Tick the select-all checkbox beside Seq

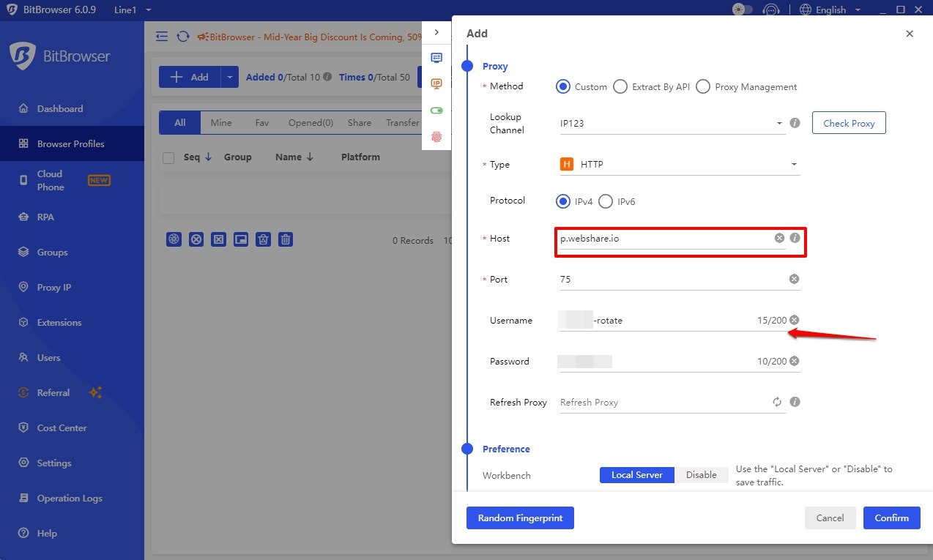coord(168,157)
